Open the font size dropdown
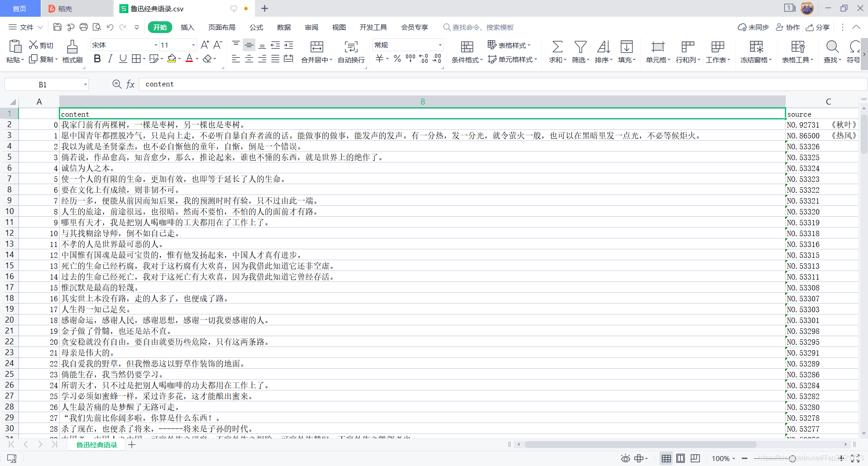 pos(193,45)
